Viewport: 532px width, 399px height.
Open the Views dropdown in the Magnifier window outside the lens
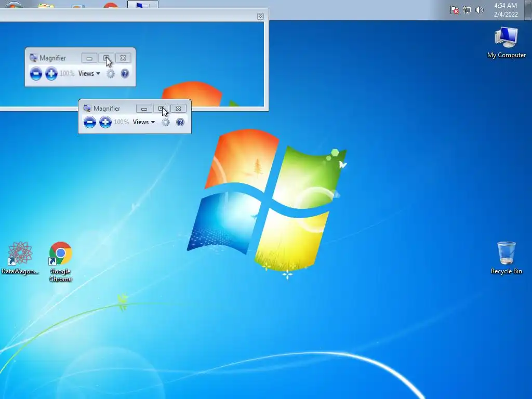pos(144,122)
